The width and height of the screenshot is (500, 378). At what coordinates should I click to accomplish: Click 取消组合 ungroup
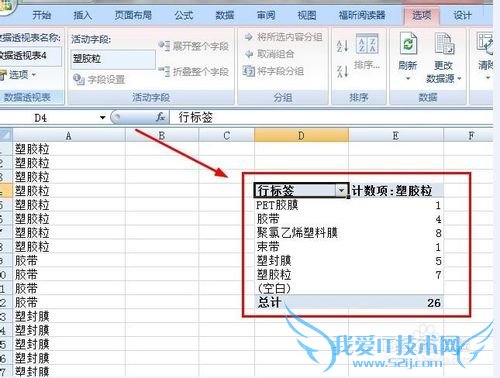[x=269, y=54]
